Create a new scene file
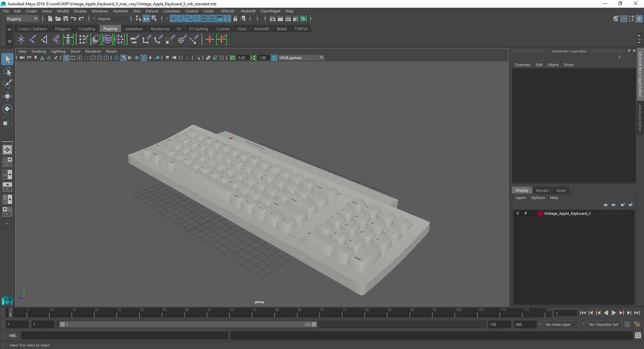This screenshot has height=349, width=644. click(x=50, y=19)
